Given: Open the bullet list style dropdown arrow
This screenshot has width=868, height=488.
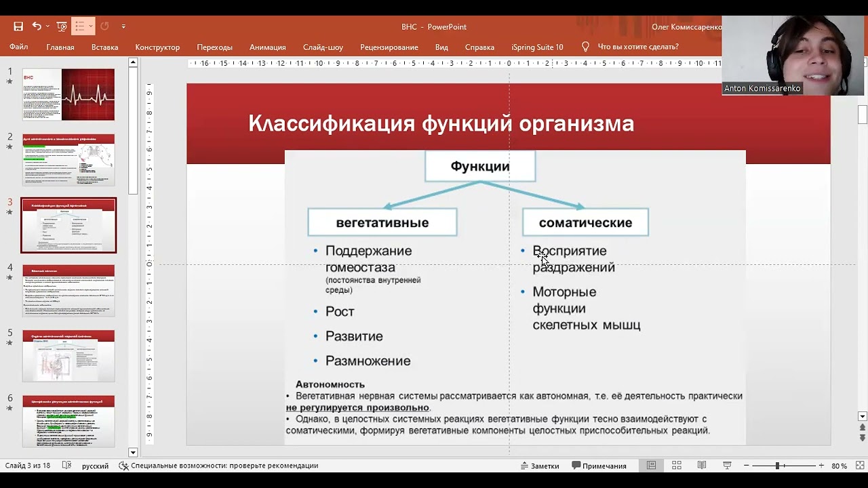Looking at the screenshot, I should 90,26.
